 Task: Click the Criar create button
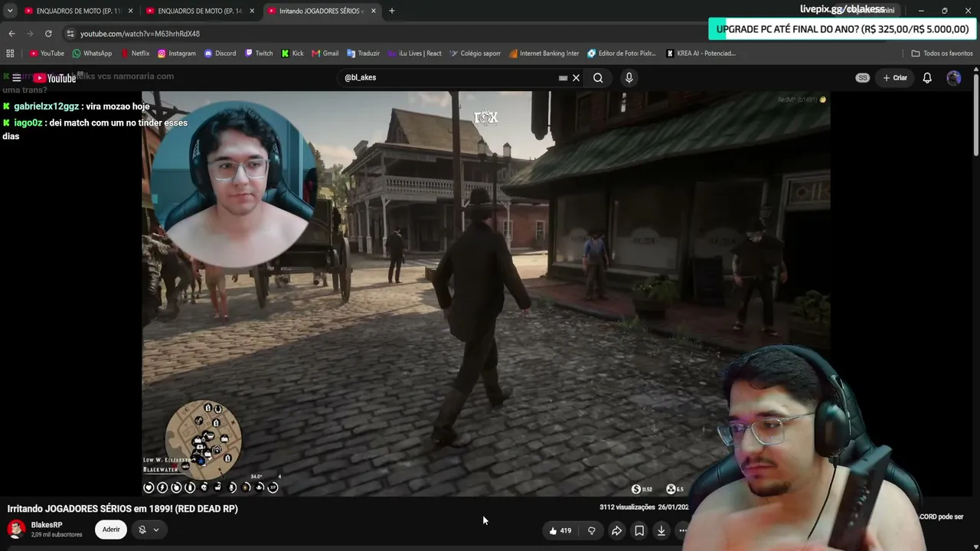pos(895,77)
